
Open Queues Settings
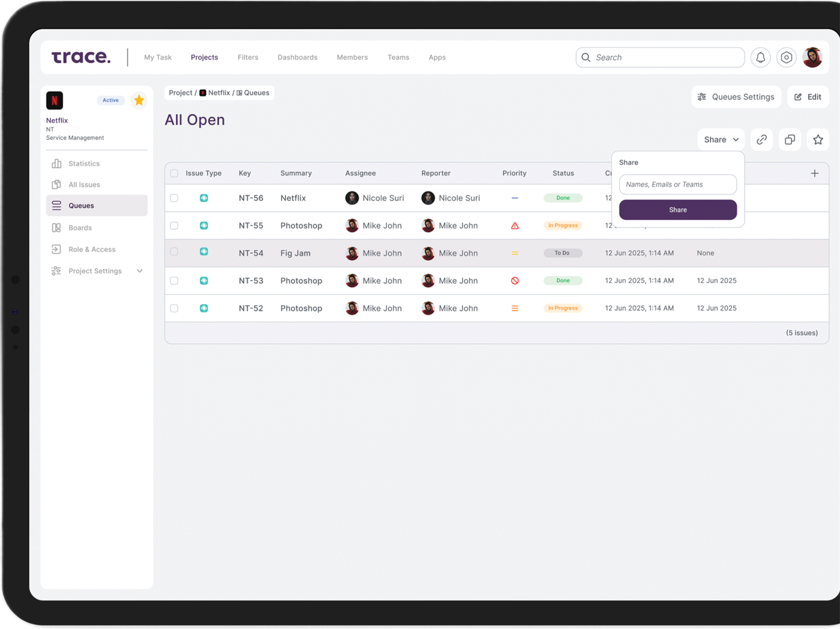(736, 97)
